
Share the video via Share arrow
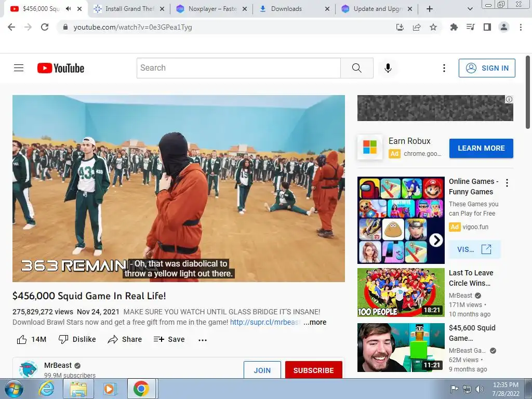(125, 339)
